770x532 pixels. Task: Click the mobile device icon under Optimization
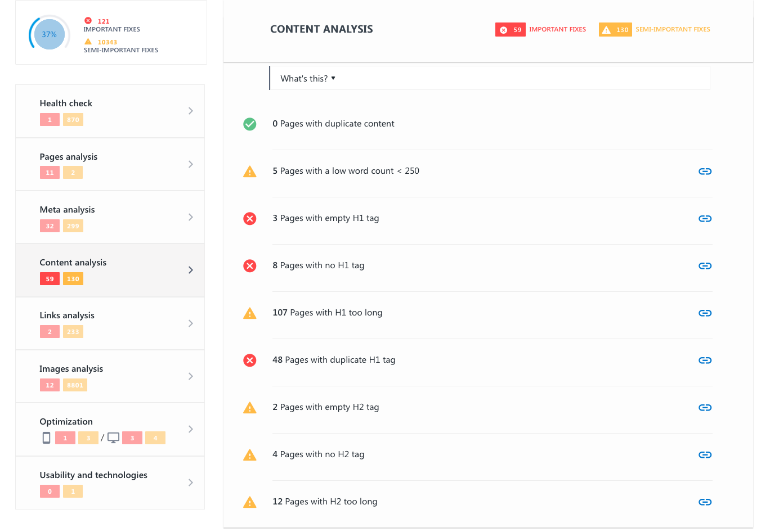[47, 438]
